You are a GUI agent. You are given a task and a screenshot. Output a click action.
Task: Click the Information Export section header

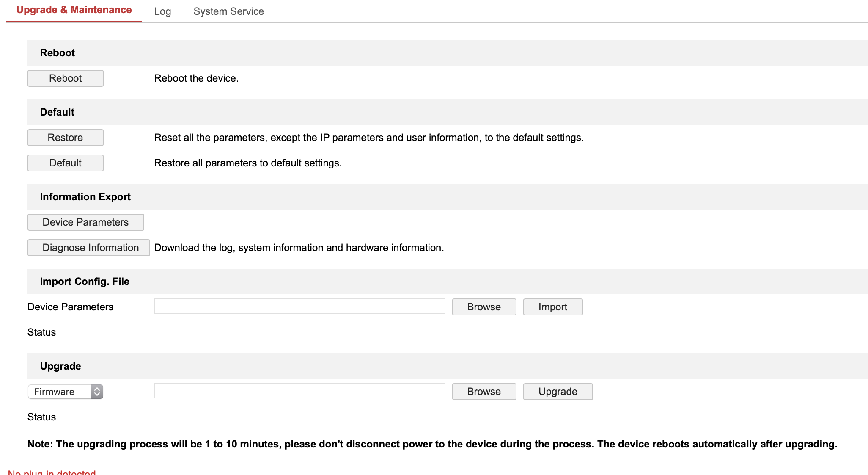tap(85, 197)
